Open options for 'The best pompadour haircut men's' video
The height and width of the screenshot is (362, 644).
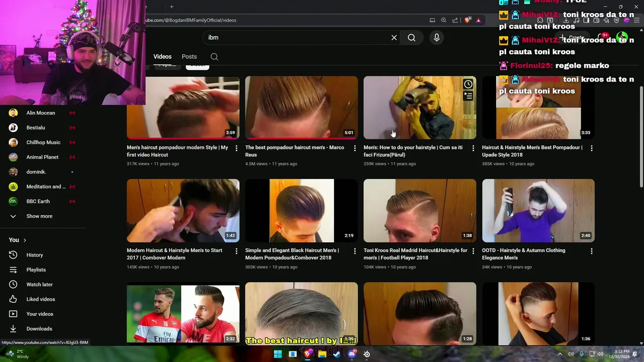pos(355,148)
